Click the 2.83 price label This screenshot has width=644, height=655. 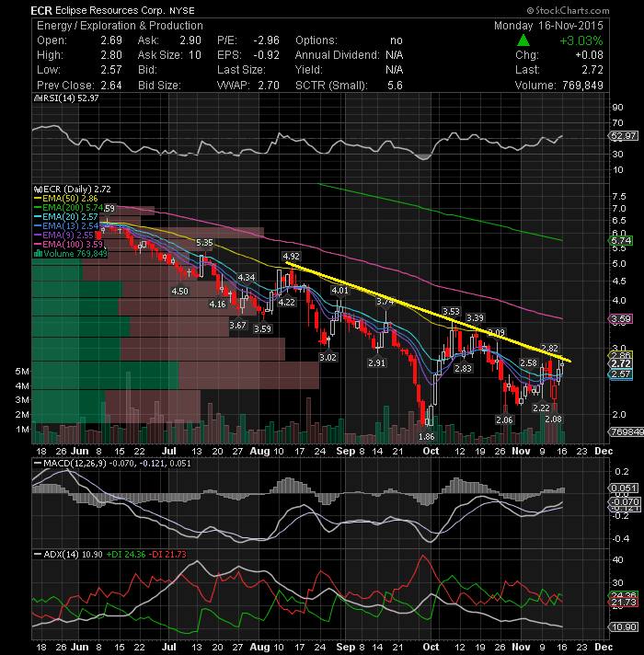[x=463, y=368]
